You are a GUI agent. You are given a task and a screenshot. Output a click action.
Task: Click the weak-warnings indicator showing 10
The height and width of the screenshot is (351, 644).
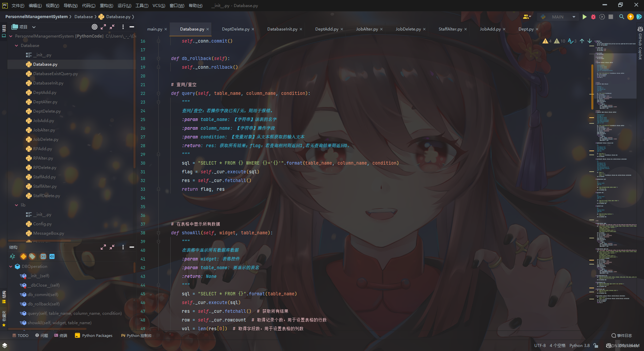(x=560, y=41)
